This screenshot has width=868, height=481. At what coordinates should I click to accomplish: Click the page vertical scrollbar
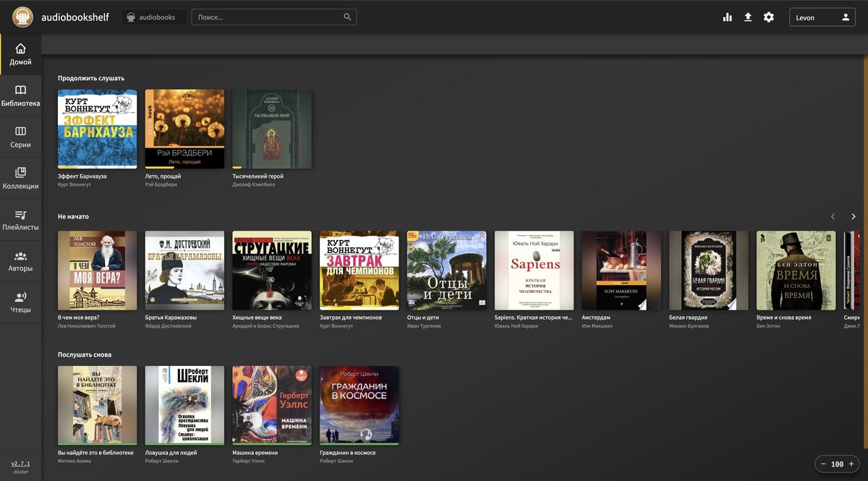coord(865,253)
